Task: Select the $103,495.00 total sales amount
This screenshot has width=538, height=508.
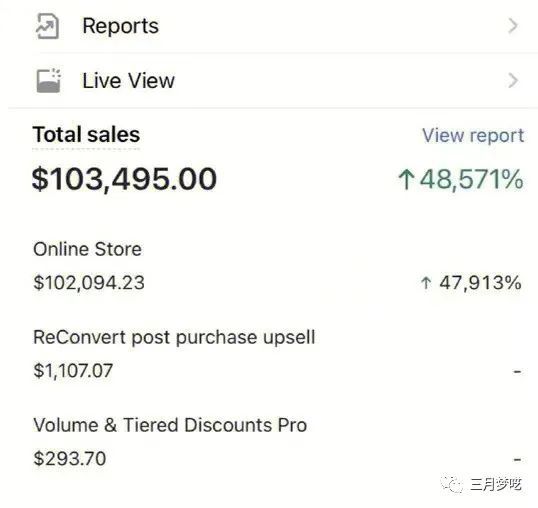Action: 124,179
